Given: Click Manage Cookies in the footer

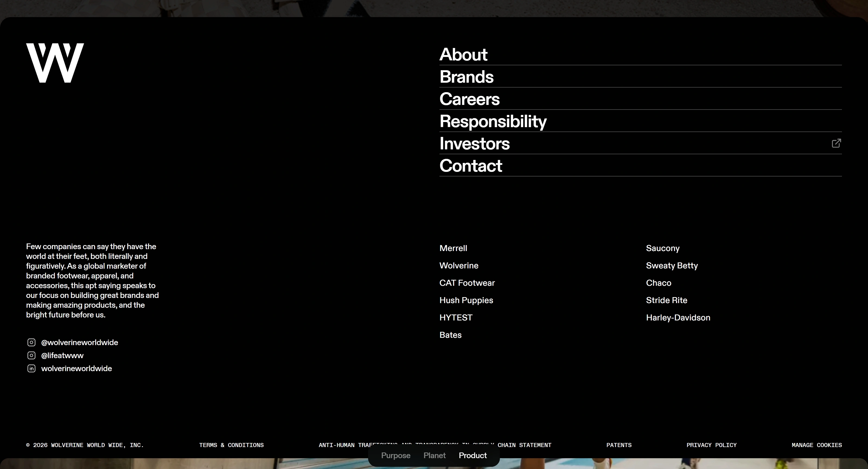Looking at the screenshot, I should click(817, 445).
